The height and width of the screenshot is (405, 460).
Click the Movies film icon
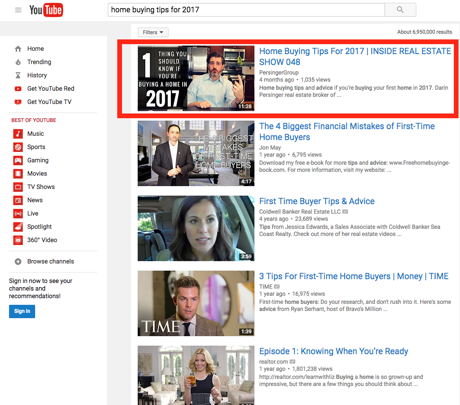tap(18, 174)
